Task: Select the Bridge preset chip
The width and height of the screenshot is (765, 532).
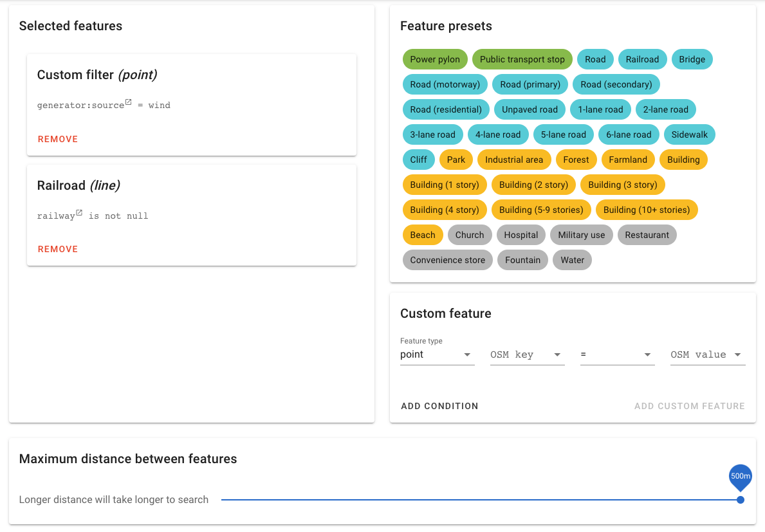Action: (x=692, y=59)
